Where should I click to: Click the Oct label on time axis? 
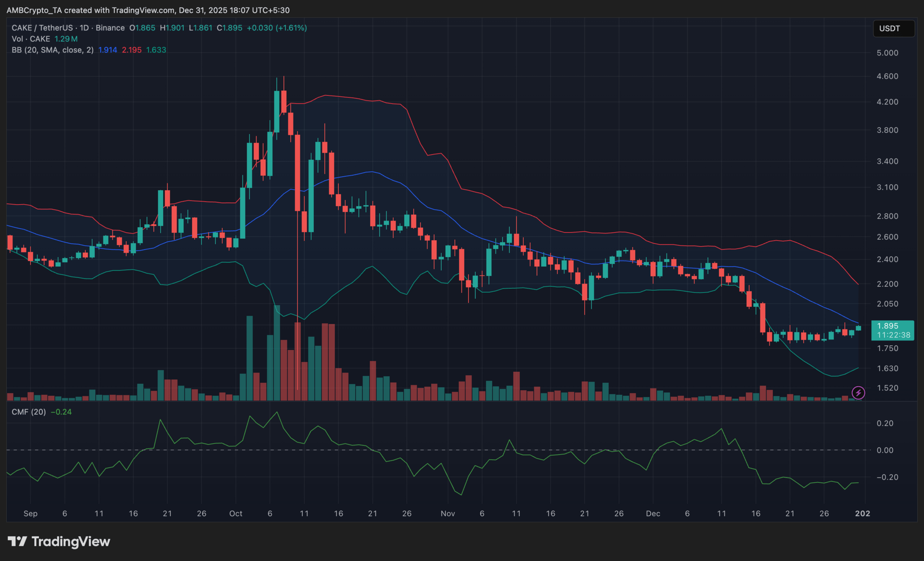coord(236,514)
